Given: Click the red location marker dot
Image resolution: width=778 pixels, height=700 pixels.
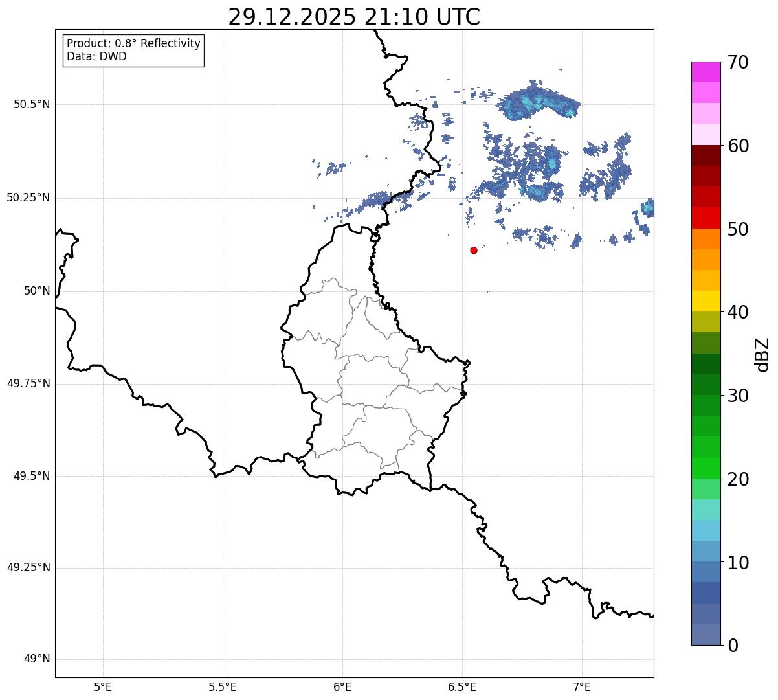Looking at the screenshot, I should pyautogui.click(x=474, y=250).
